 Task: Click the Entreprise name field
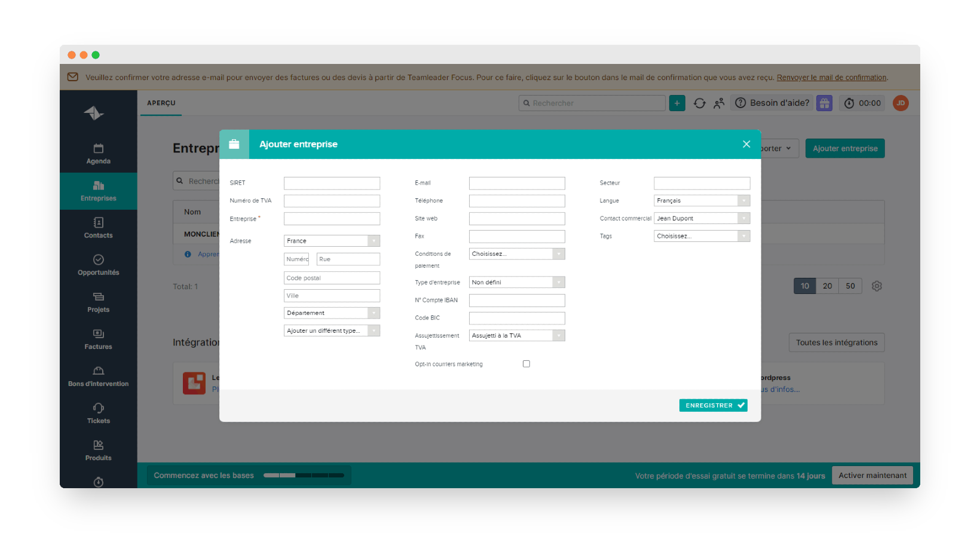coord(332,219)
